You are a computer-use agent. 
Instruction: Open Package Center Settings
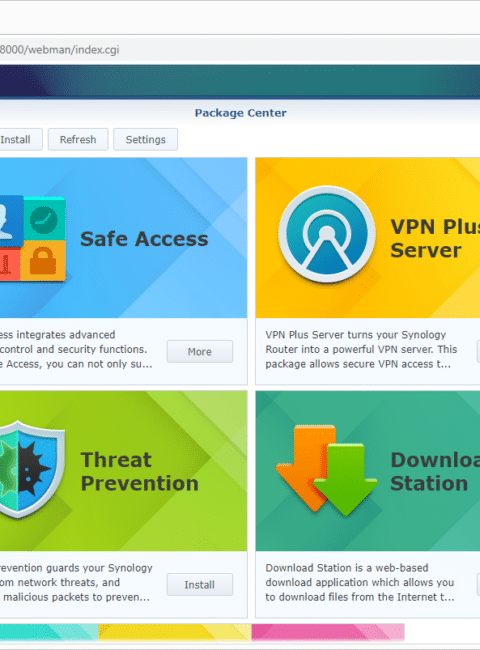(145, 139)
